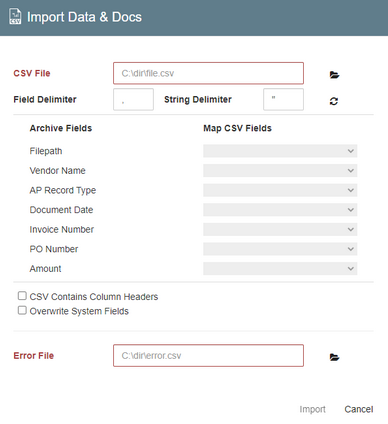Click the Cancel button
Viewport: 388px width, 424px height.
359,409
